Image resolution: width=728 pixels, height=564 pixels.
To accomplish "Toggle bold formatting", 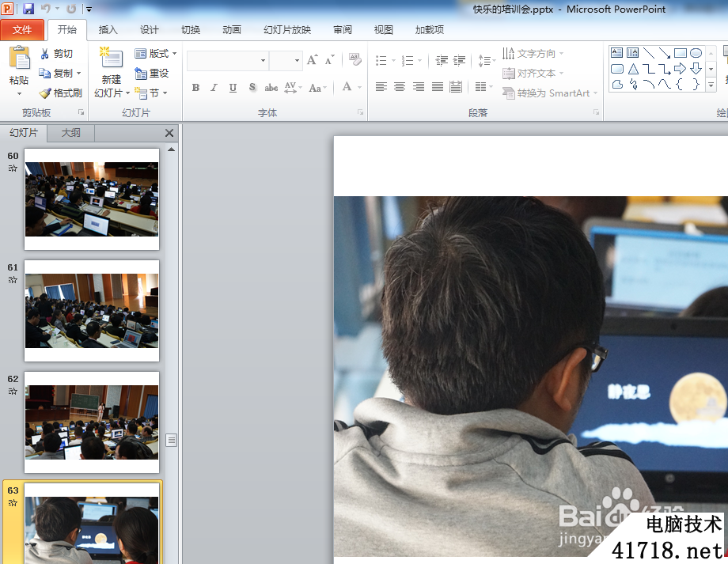I will pyautogui.click(x=196, y=87).
